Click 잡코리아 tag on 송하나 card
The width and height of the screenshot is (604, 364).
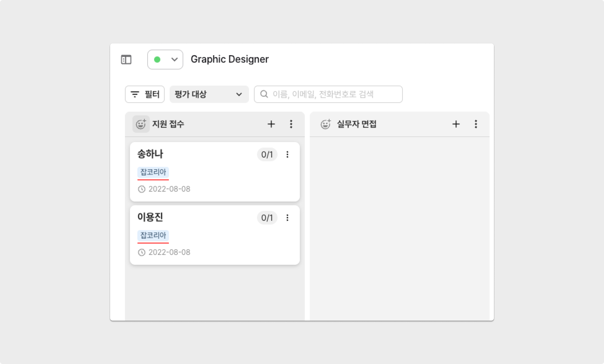153,172
